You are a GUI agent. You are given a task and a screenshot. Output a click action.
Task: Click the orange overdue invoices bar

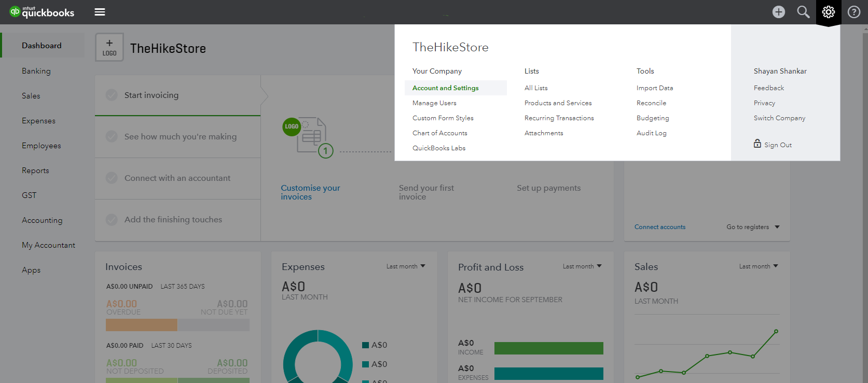coord(142,325)
